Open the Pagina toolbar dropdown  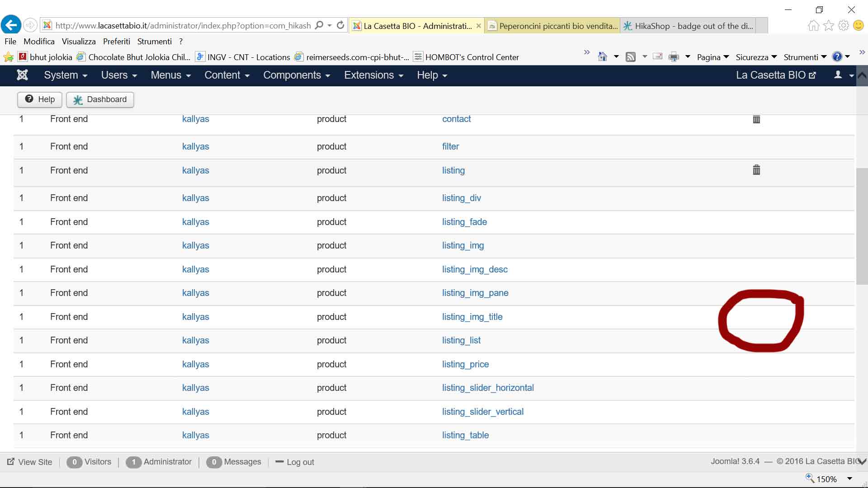[713, 57]
